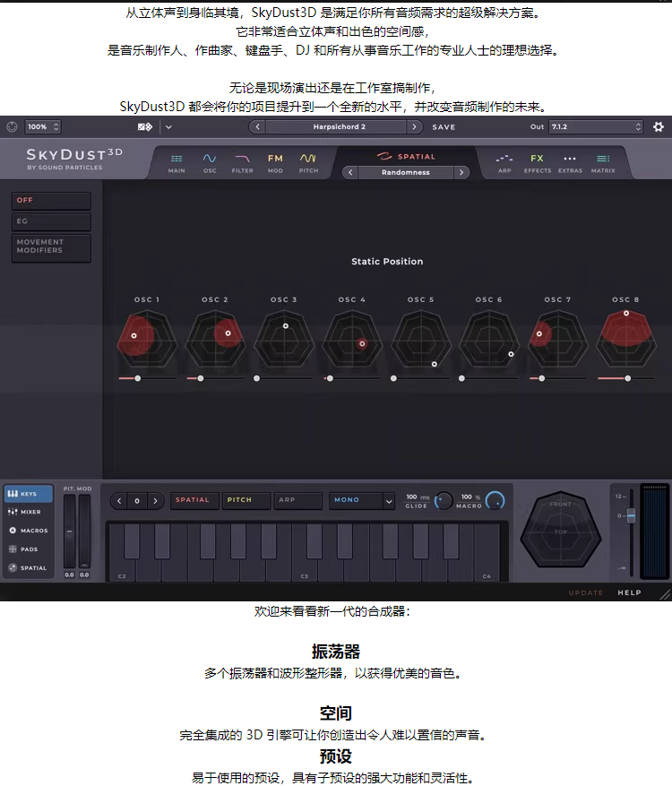The width and height of the screenshot is (672, 786).
Task: Decrease the keyboard octave value
Action: [x=119, y=501]
